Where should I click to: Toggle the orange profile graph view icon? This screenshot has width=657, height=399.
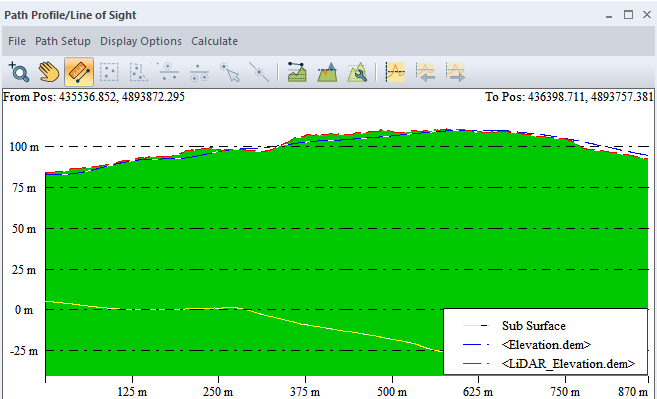(x=395, y=72)
